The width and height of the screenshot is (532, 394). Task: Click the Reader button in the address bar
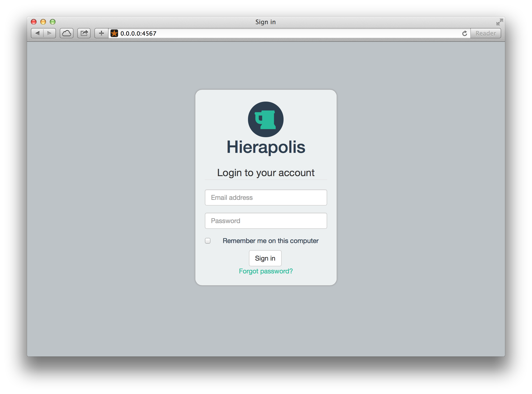point(486,33)
